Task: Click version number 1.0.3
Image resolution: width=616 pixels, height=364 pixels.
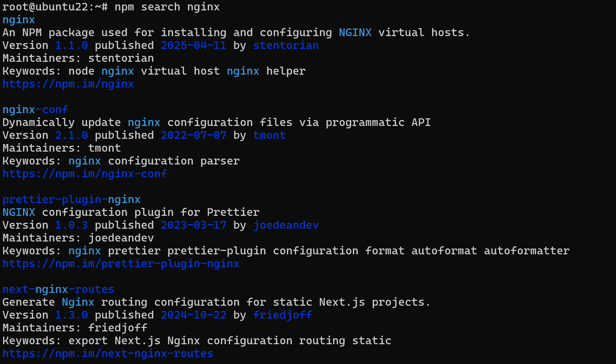Action: pyautogui.click(x=72, y=225)
